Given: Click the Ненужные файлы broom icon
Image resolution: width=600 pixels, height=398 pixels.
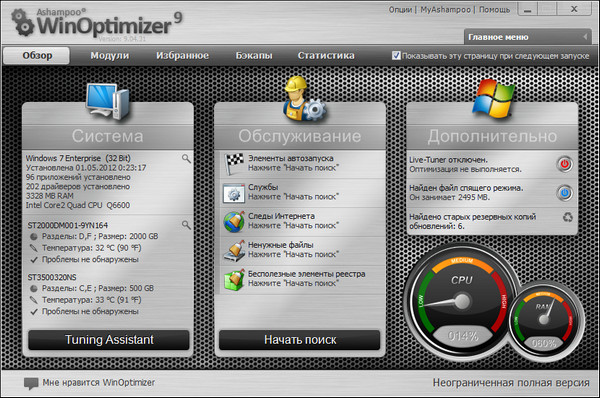Looking at the screenshot, I should click(234, 251).
